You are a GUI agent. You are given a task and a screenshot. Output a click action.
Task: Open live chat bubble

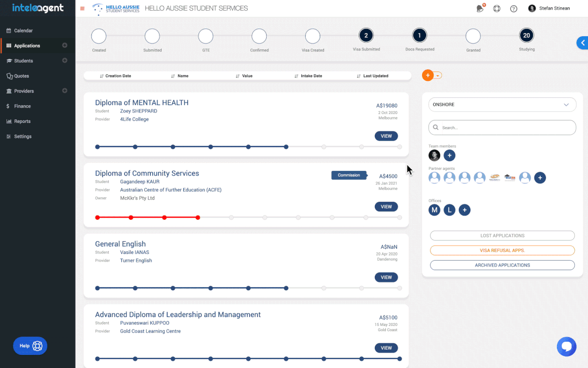566,346
